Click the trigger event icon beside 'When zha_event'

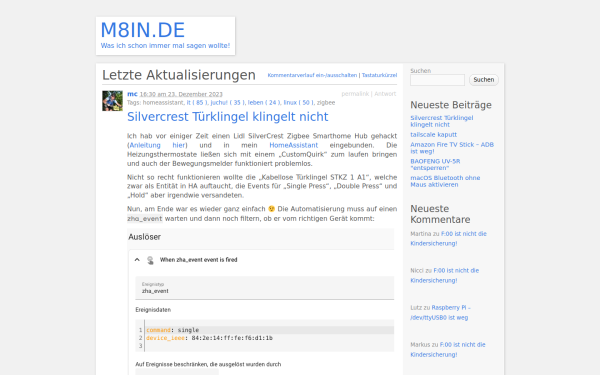tap(150, 260)
